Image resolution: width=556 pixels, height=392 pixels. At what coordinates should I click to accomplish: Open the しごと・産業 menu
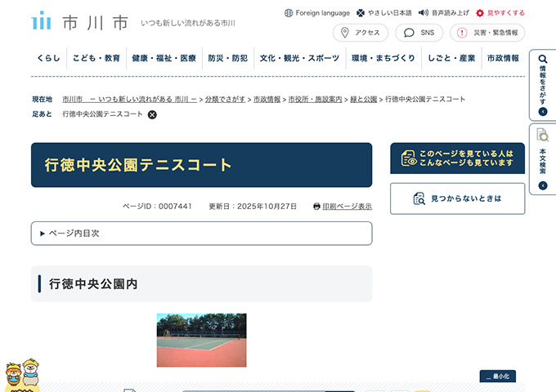451,58
